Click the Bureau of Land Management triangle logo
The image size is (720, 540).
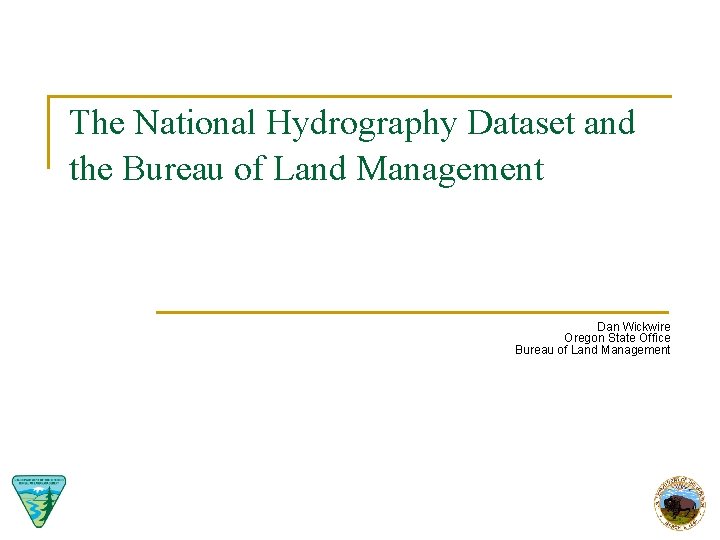(39, 501)
